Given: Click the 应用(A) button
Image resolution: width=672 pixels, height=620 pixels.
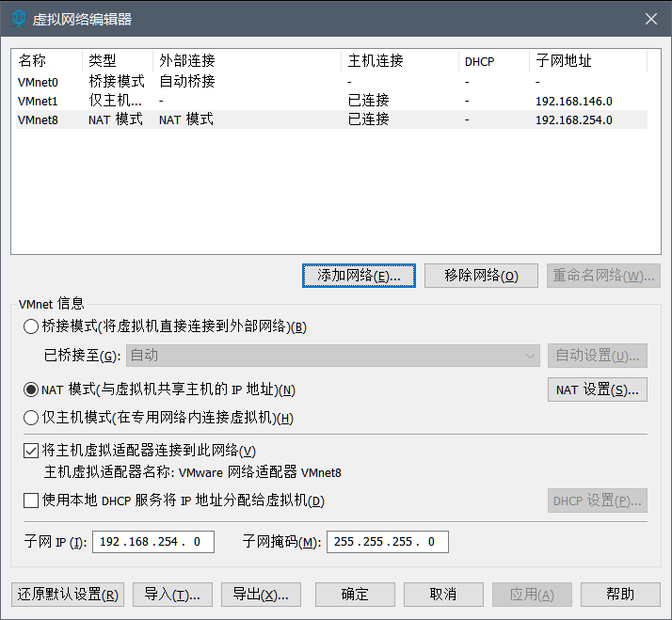Looking at the screenshot, I should click(532, 595).
